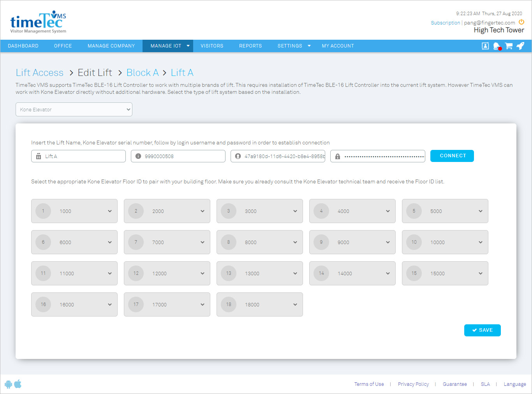The height and width of the screenshot is (394, 532).
Task: Open floor 5 dropdown showing 5000
Action: 445,211
